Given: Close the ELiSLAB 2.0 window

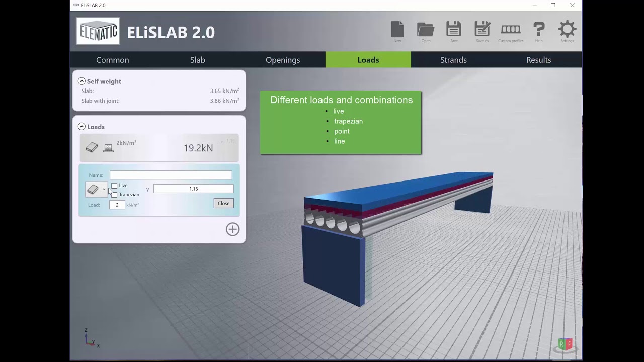Looking at the screenshot, I should 572,5.
